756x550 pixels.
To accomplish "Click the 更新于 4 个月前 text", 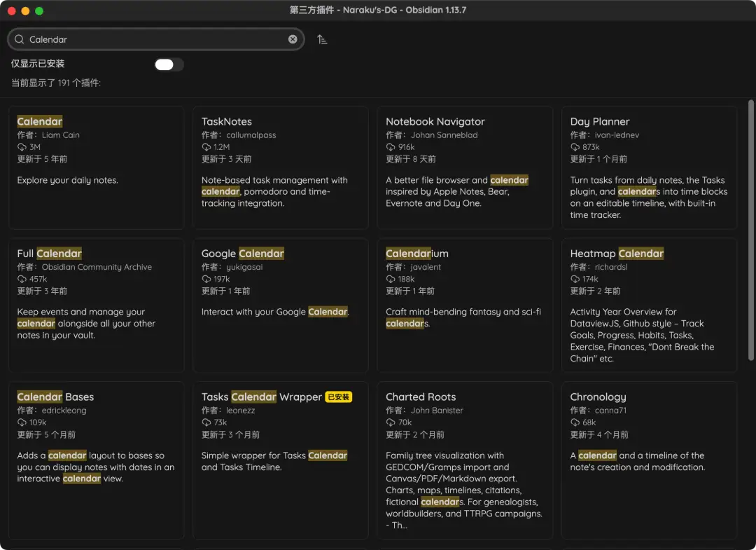I will pos(599,434).
